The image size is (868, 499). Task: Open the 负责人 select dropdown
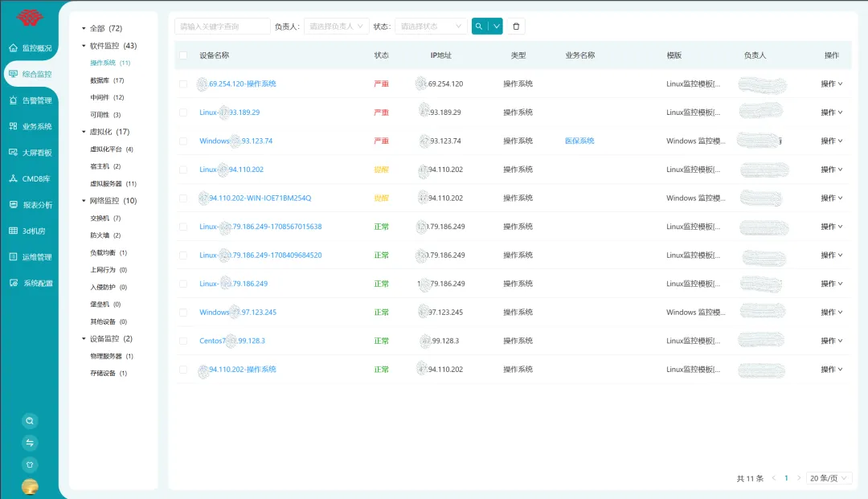point(336,26)
